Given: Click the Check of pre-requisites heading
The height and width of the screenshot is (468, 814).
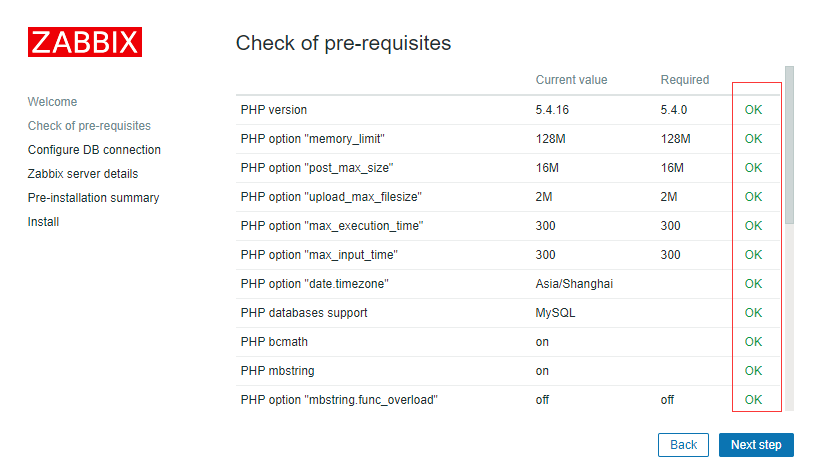Looking at the screenshot, I should (x=343, y=43).
